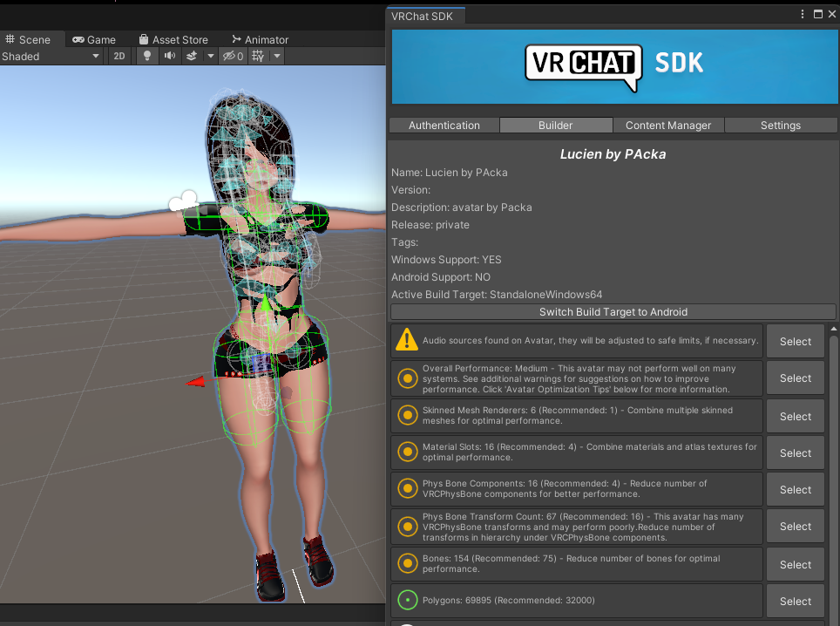
Task: Click the green Polygons rating icon
Action: 408,600
